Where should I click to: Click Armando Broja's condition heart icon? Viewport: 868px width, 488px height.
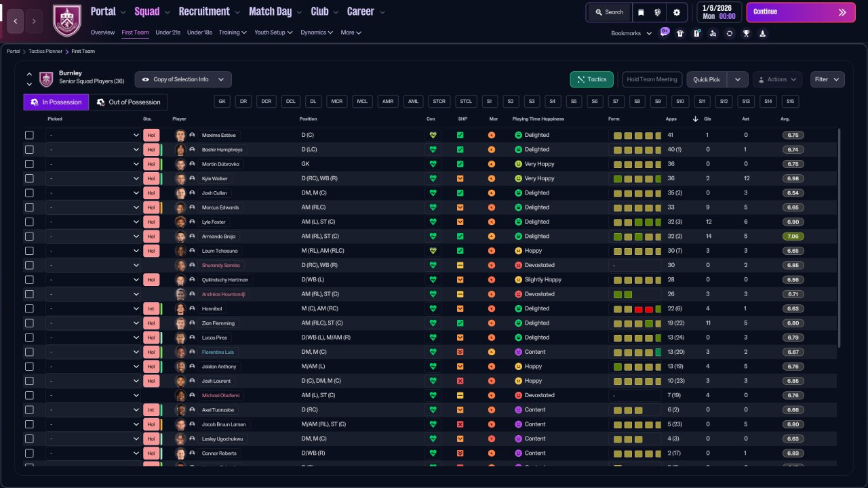[x=432, y=237]
